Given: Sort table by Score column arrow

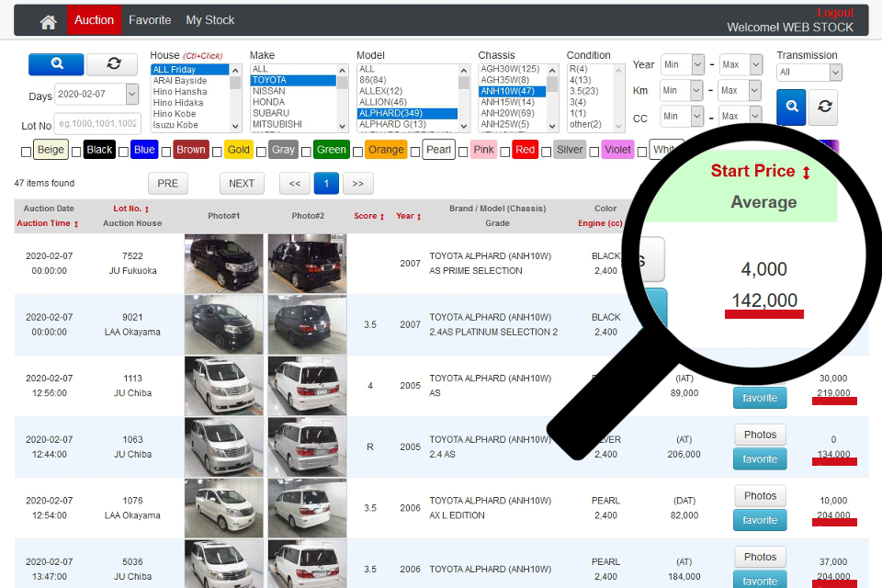Looking at the screenshot, I should click(381, 217).
